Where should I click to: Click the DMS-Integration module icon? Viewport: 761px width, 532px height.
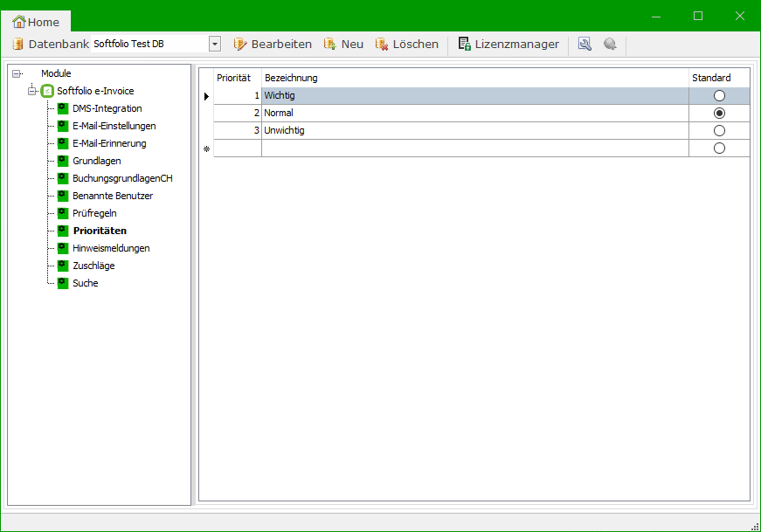coord(63,108)
